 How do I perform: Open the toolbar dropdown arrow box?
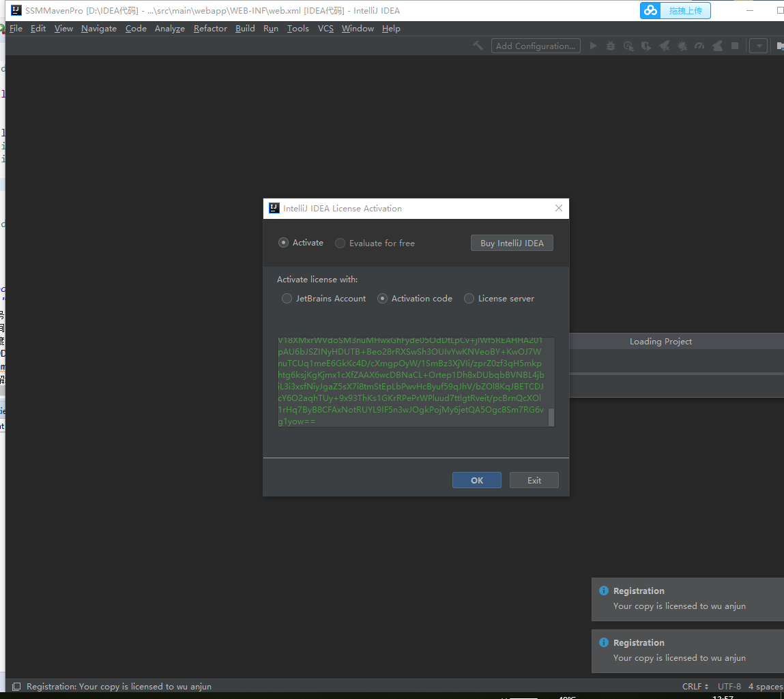pyautogui.click(x=759, y=46)
